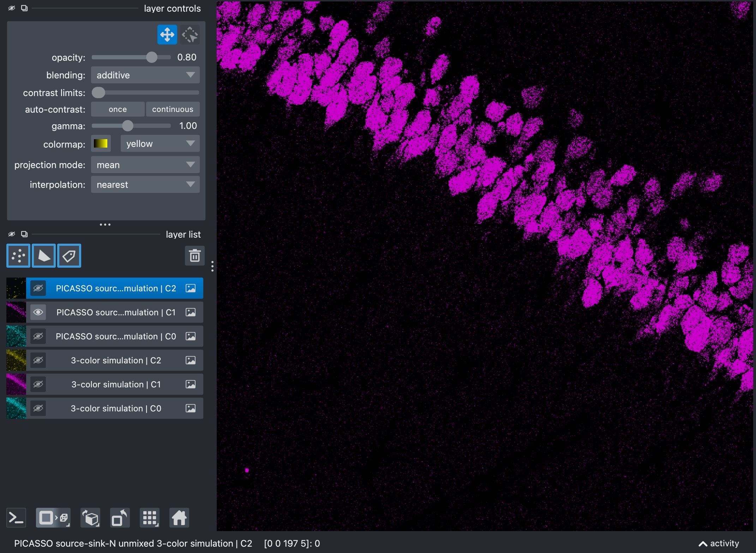The width and height of the screenshot is (756, 553).
Task: Hide layer list panel via eye icon
Action: click(12, 234)
